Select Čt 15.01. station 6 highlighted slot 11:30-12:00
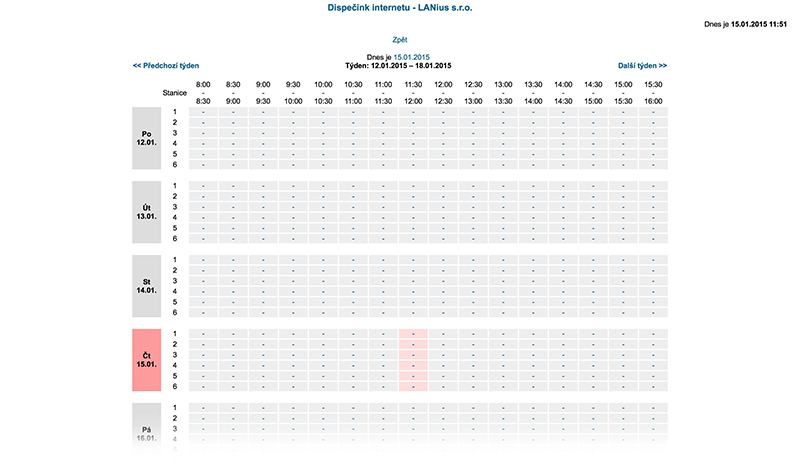The width and height of the screenshot is (800, 466). (x=413, y=387)
